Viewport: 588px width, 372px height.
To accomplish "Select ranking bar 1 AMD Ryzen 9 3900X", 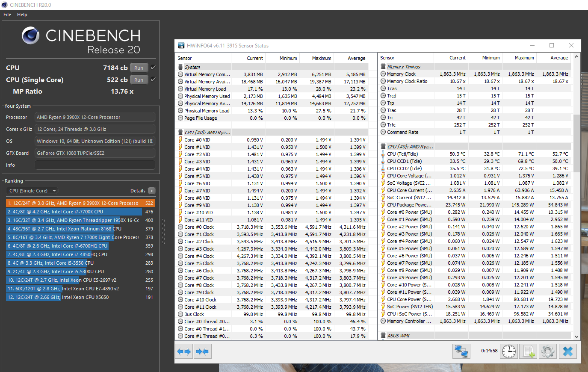I will [x=80, y=203].
